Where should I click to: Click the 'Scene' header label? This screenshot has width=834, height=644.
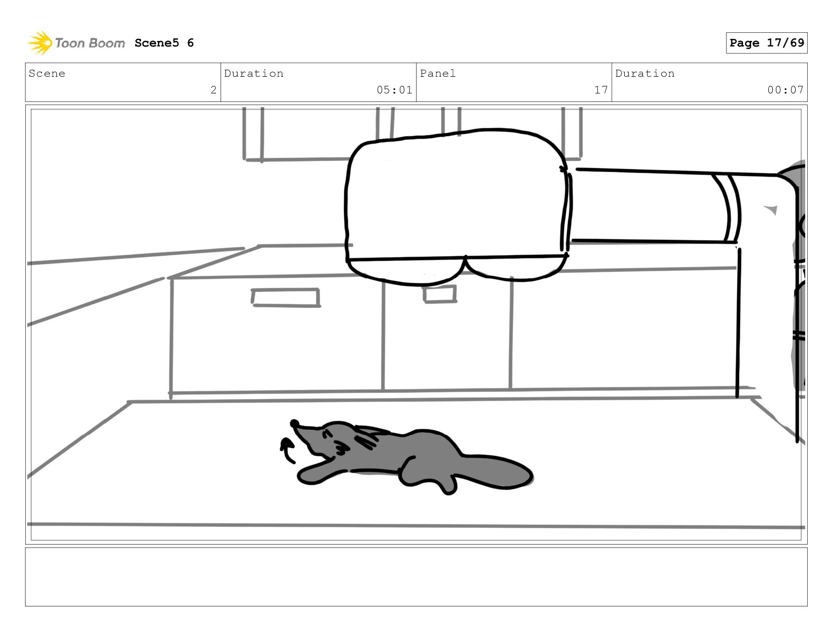click(47, 73)
